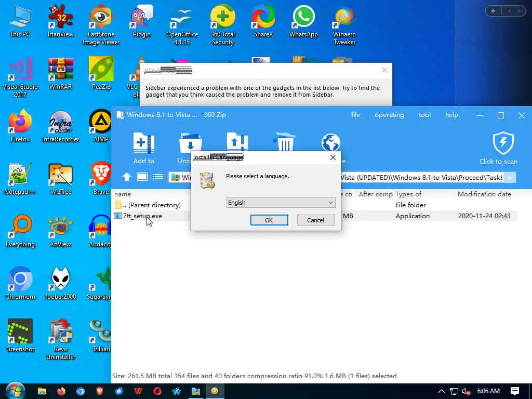Viewport: 532px width, 399px height.
Task: Select the This PC desktop icon
Action: click(20, 21)
